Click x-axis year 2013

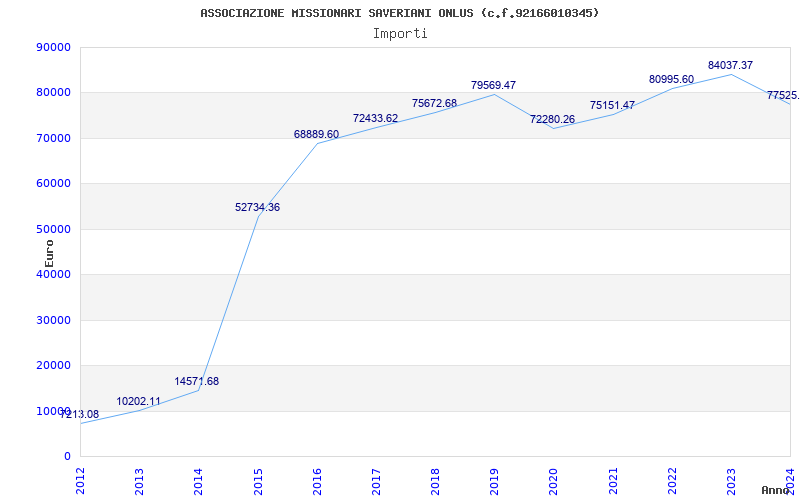click(139, 482)
